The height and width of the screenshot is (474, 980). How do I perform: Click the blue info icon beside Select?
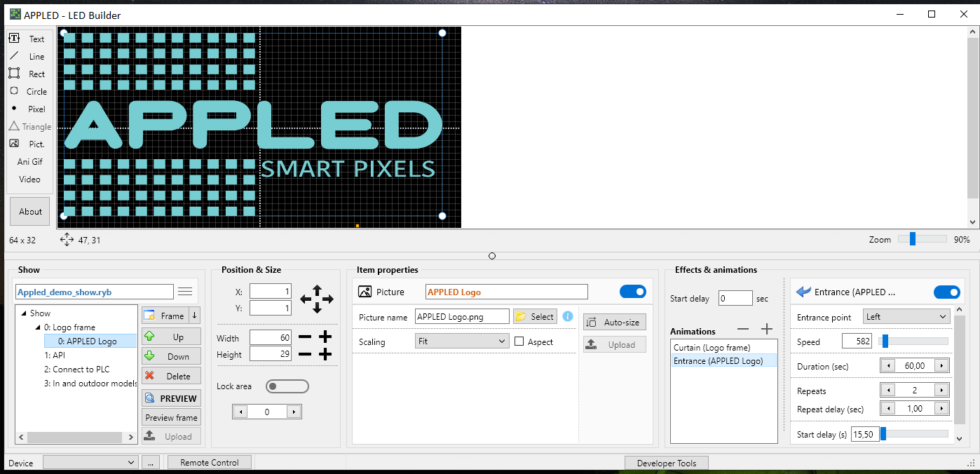coord(568,316)
